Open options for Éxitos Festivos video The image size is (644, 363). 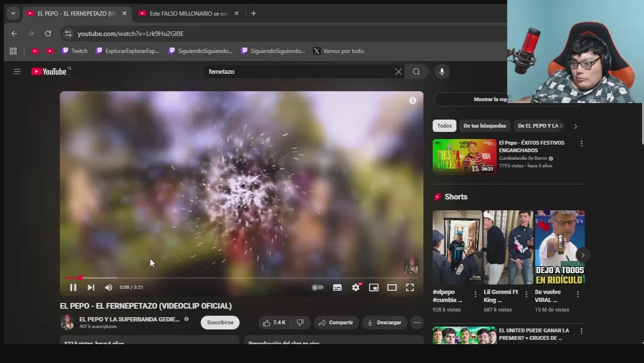point(582,144)
